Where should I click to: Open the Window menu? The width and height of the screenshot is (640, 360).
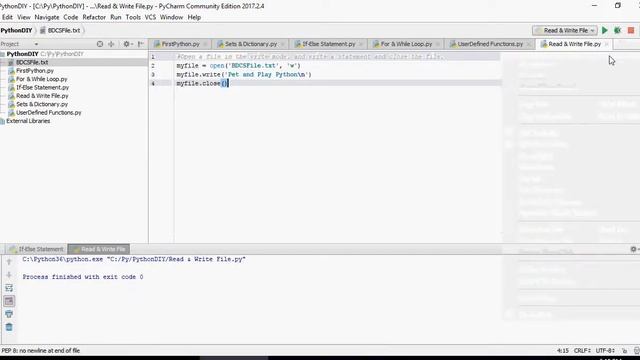pyautogui.click(x=171, y=17)
